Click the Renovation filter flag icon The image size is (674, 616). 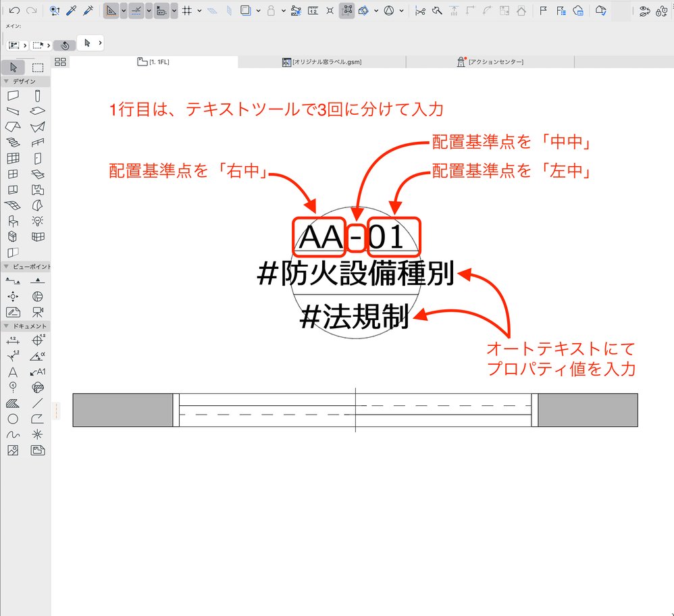[x=544, y=11]
